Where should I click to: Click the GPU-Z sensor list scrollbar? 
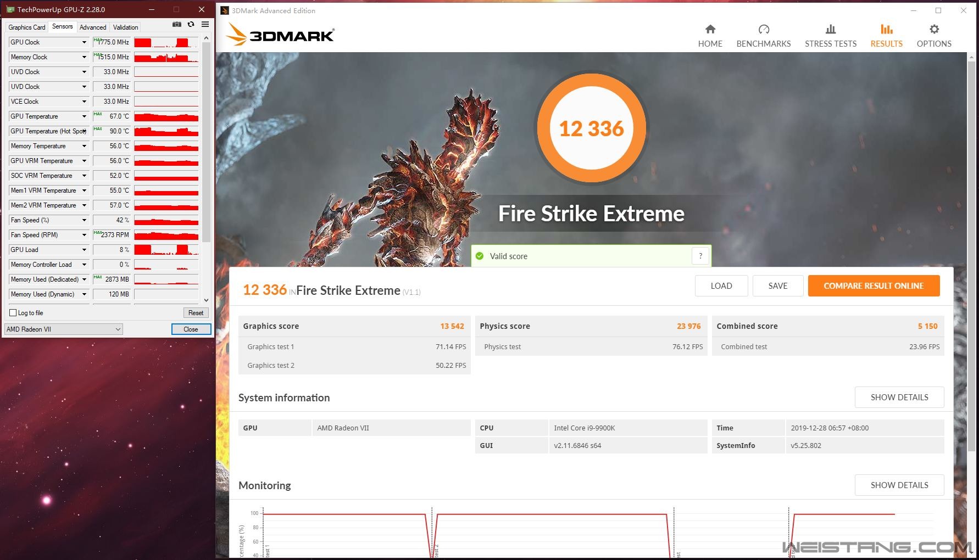pos(206,143)
